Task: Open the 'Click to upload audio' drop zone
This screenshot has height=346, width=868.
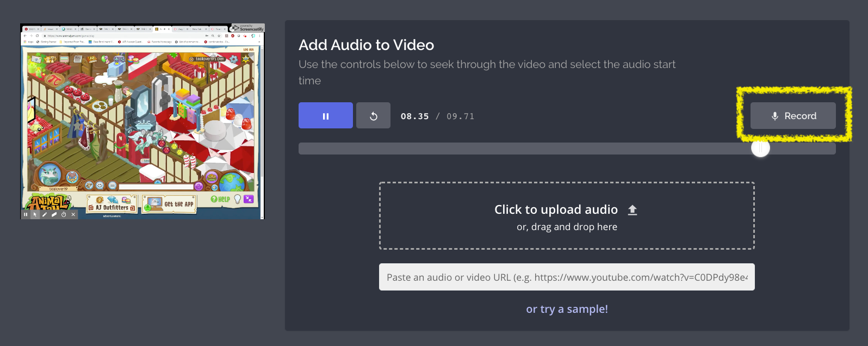Action: point(567,216)
